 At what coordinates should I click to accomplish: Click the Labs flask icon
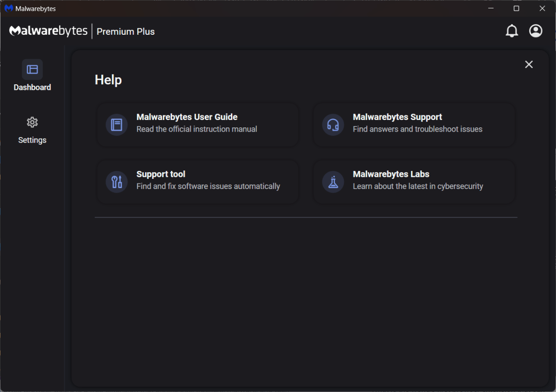pyautogui.click(x=333, y=182)
